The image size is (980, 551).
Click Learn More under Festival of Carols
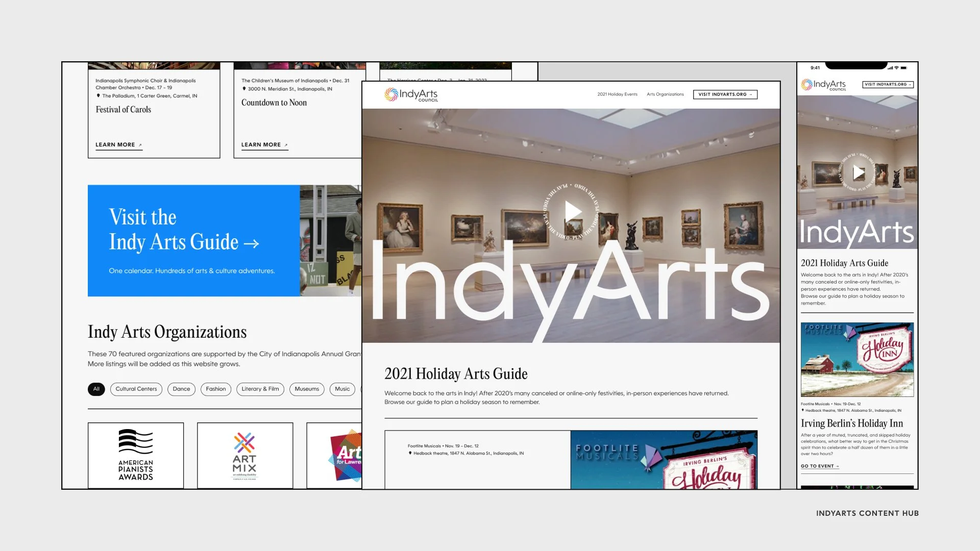(118, 145)
